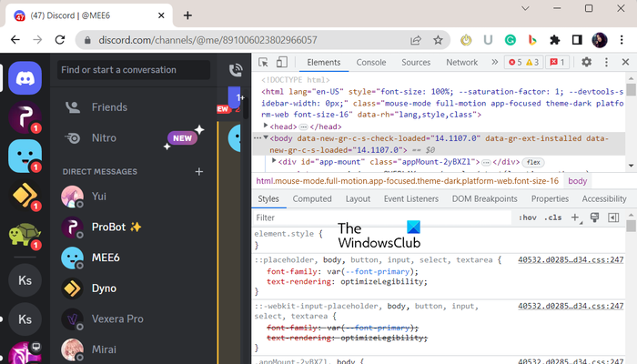Screen dimensions: 637x364
Task: Open the Event Listeners tab
Action: tap(411, 199)
